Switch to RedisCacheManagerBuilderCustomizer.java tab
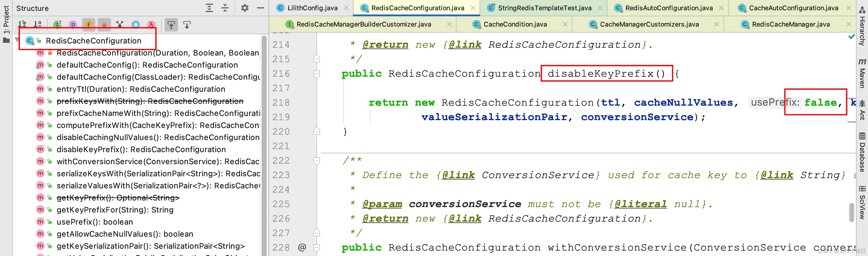Image resolution: width=868 pixels, height=256 pixels. tap(363, 24)
